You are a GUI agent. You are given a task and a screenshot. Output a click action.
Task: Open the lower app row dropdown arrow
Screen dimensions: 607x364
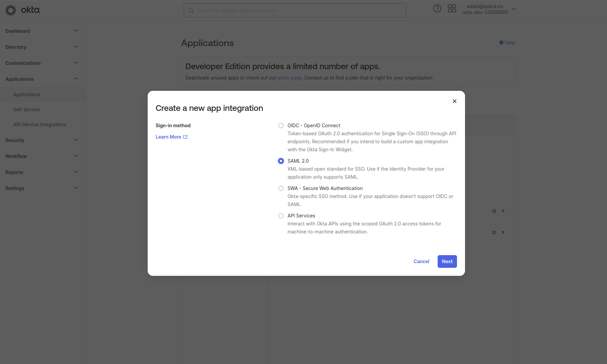click(503, 232)
